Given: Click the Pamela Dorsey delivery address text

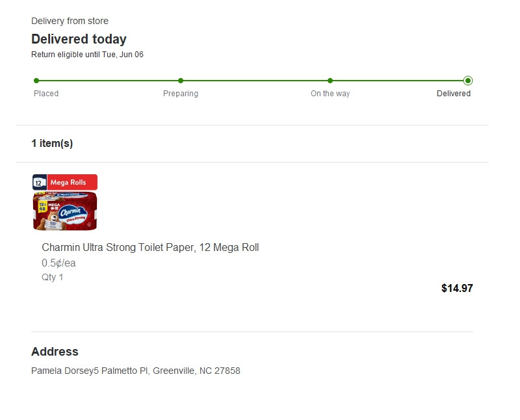Looking at the screenshot, I should click(136, 371).
